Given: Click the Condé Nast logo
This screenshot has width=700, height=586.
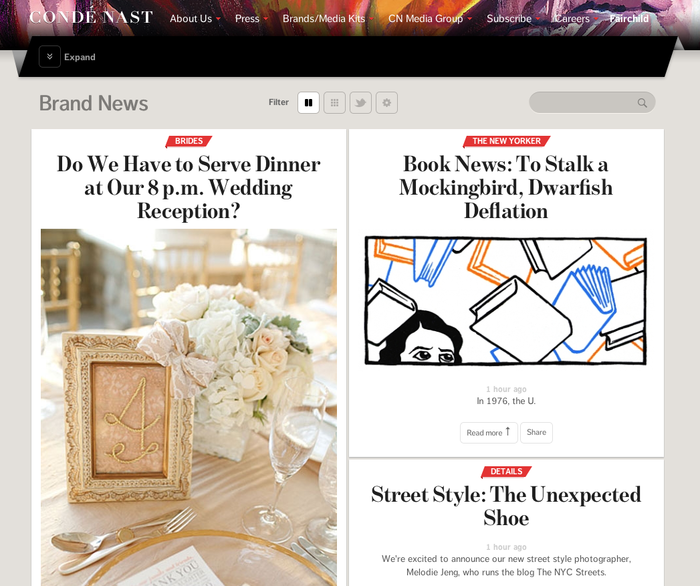Looking at the screenshot, I should [91, 17].
